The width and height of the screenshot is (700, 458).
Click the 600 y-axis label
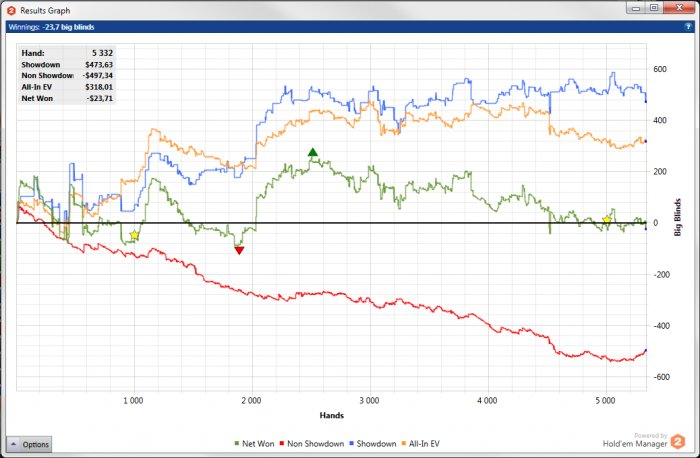[660, 69]
